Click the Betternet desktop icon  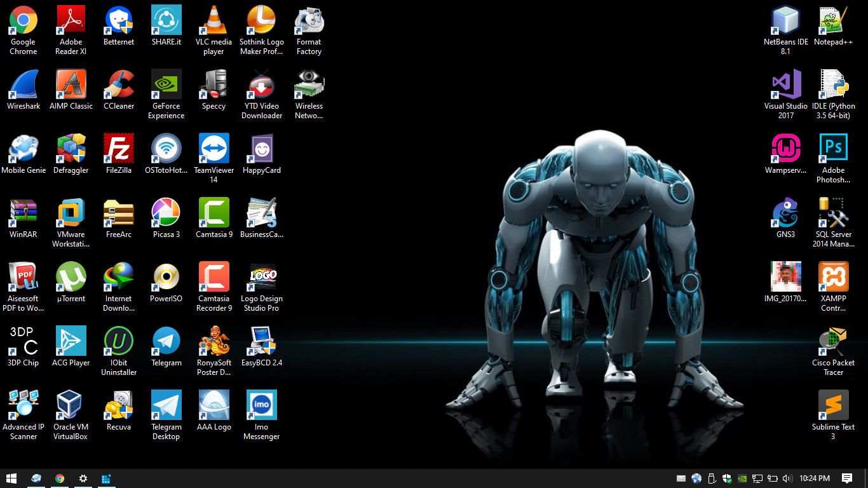click(119, 20)
